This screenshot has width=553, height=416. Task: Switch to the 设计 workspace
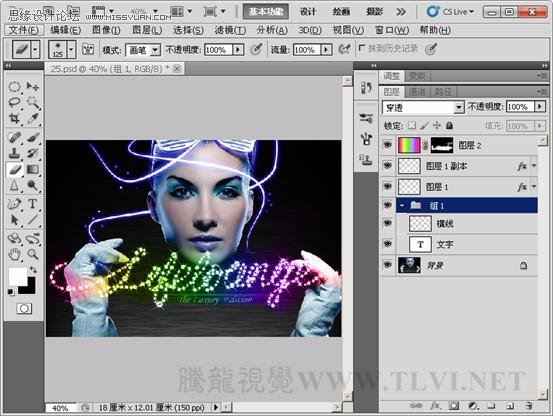(308, 12)
